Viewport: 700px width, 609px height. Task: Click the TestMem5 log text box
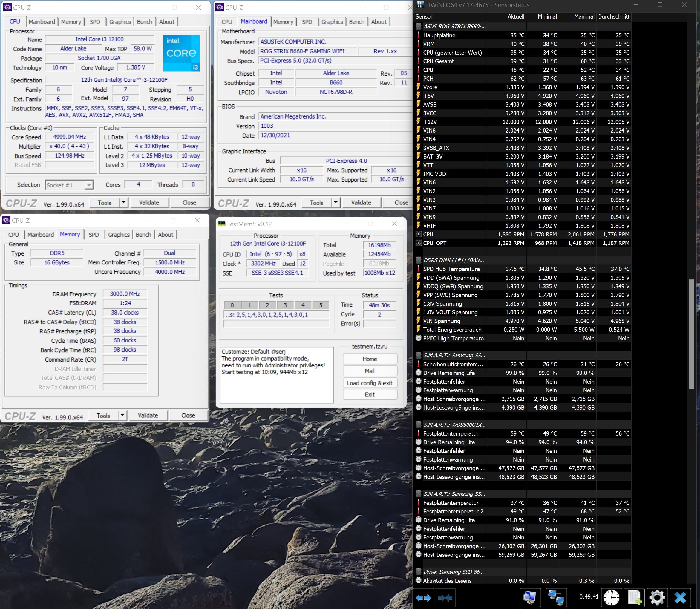coord(277,375)
